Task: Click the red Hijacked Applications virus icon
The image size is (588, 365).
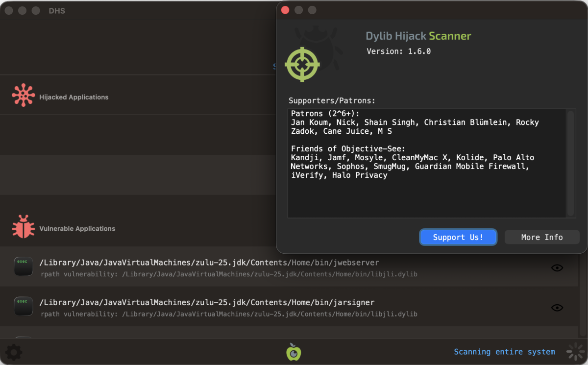Action: (24, 95)
